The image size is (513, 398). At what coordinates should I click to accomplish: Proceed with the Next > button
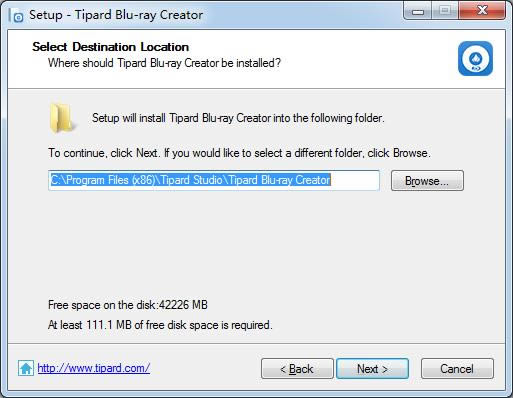372,369
